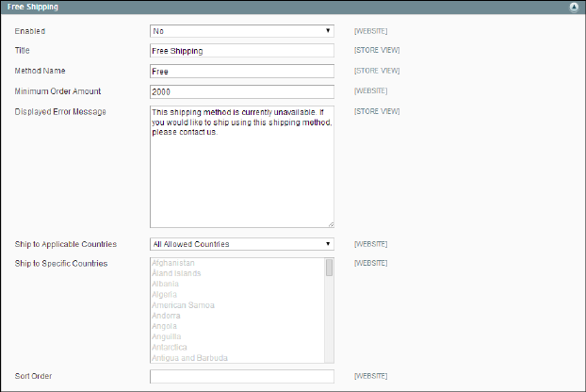Open Ship to Applicable Countries dropdown

click(242, 244)
